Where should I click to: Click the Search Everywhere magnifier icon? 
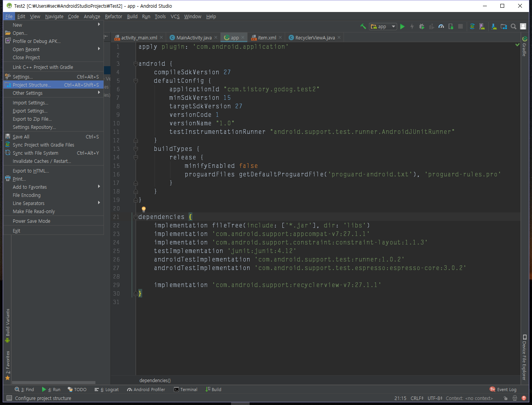513,26
